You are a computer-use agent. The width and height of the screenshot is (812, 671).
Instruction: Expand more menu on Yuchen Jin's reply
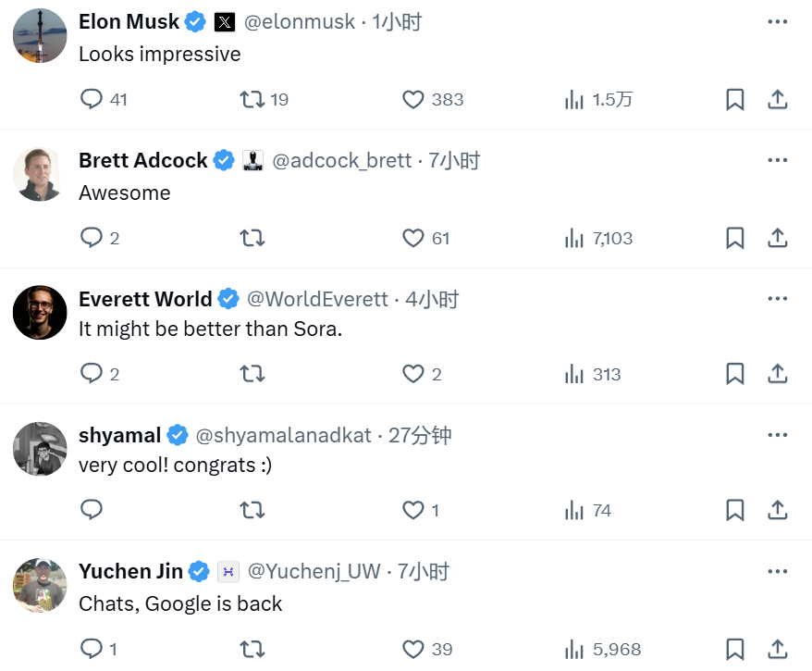[778, 571]
